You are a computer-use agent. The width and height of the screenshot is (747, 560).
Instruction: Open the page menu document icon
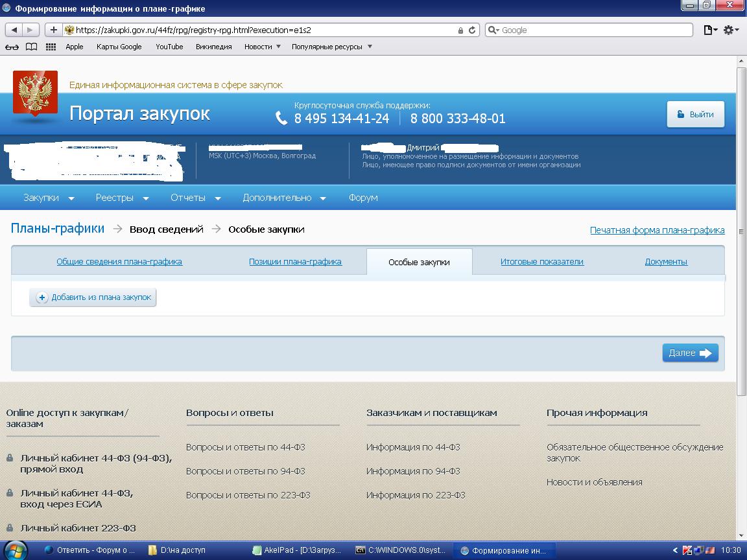click(711, 30)
